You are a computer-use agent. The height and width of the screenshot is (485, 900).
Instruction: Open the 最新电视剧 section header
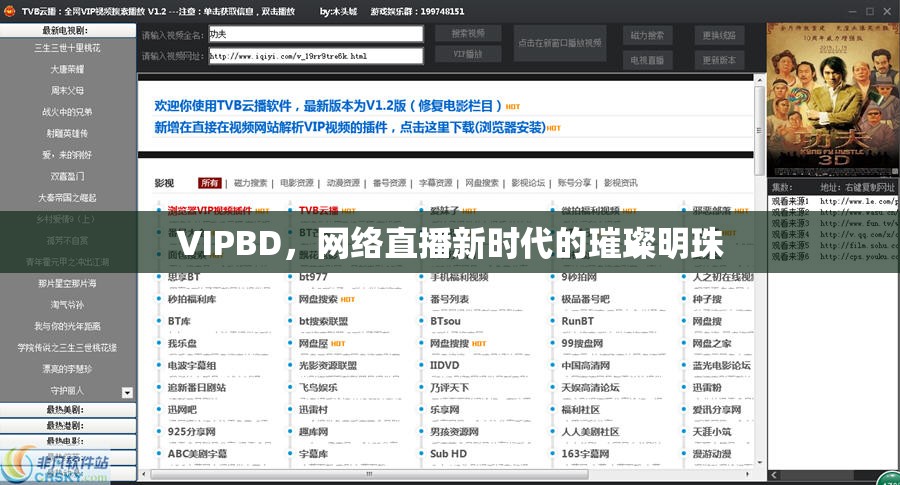[x=68, y=30]
